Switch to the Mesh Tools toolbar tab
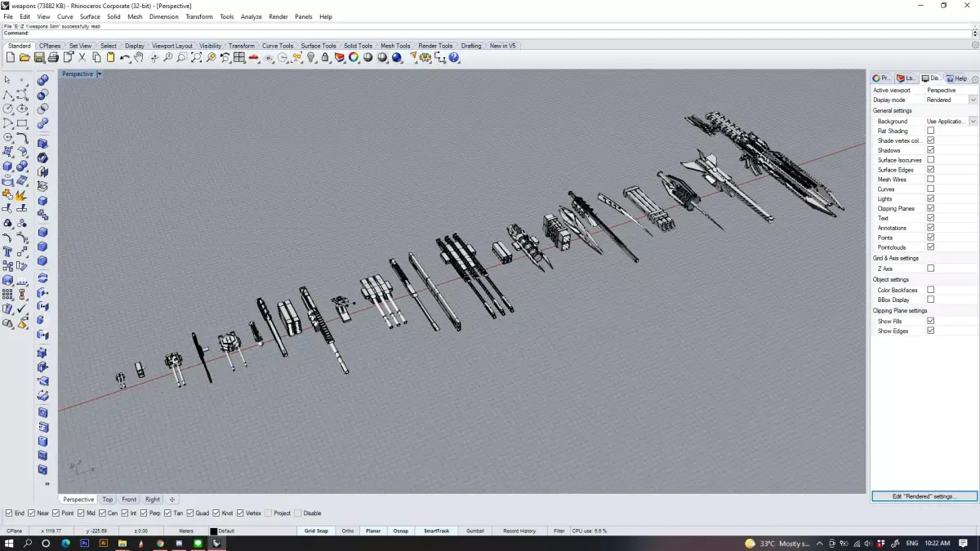 tap(395, 46)
